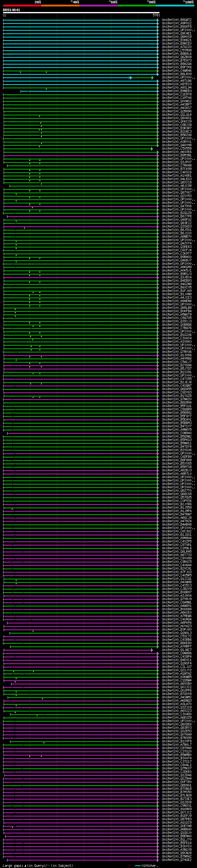Open hit UniRef100_Q6ZBX8
This screenshot has height=868, width=197.
point(176,57)
